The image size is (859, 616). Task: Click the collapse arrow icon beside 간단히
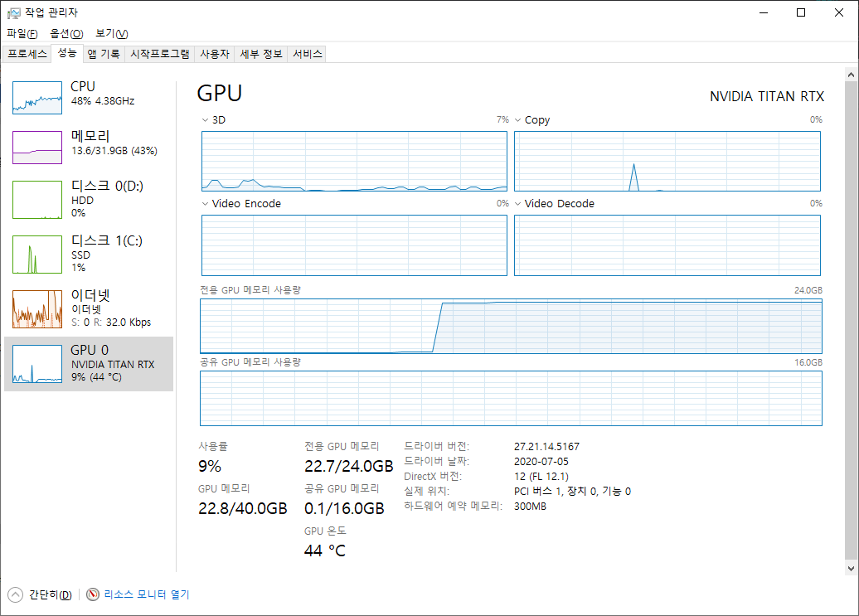tap(15, 594)
